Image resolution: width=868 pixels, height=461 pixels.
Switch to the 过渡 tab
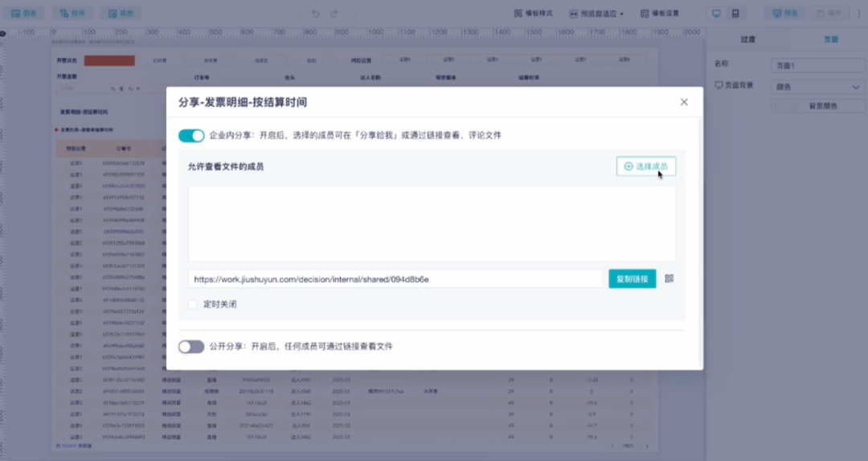(x=748, y=39)
